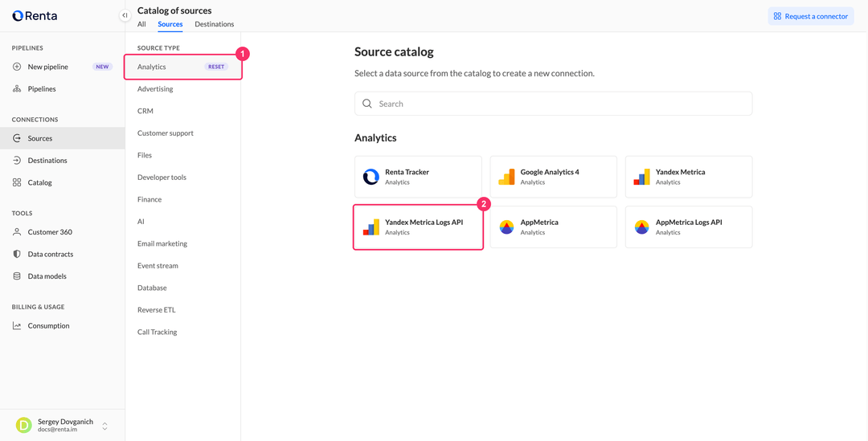Click the Data models database icon

click(x=17, y=276)
